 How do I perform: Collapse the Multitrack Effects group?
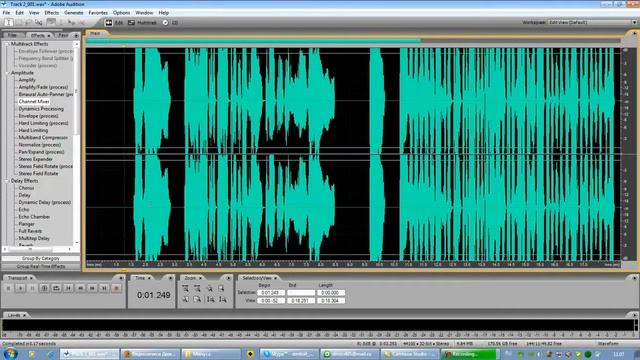coord(7,44)
